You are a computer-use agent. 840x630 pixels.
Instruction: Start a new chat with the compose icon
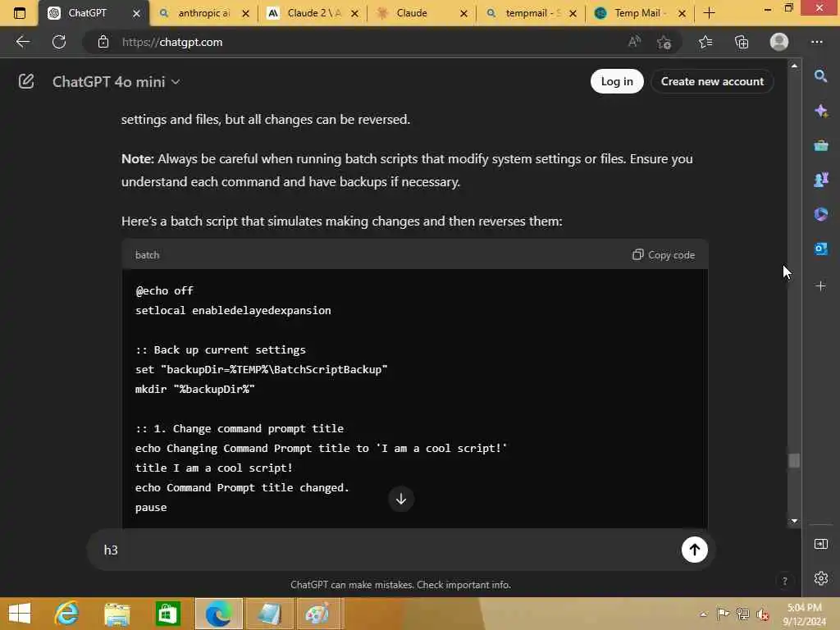(x=25, y=81)
